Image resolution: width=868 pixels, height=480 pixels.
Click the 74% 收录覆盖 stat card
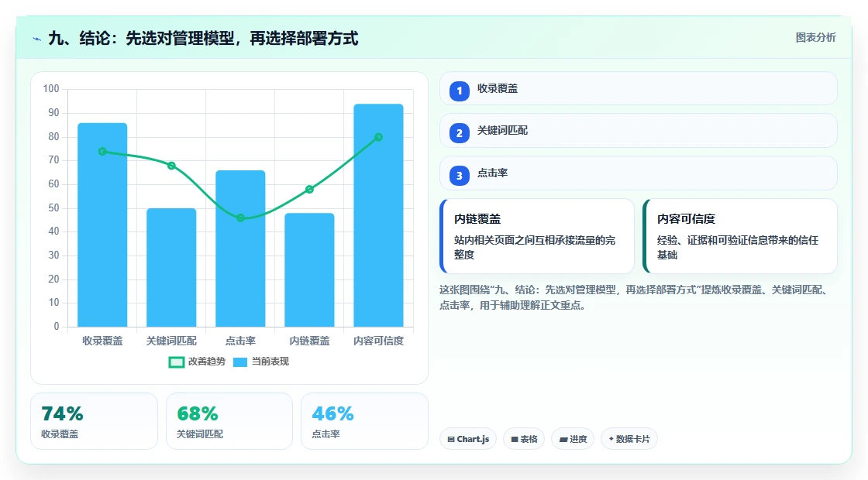(x=94, y=421)
